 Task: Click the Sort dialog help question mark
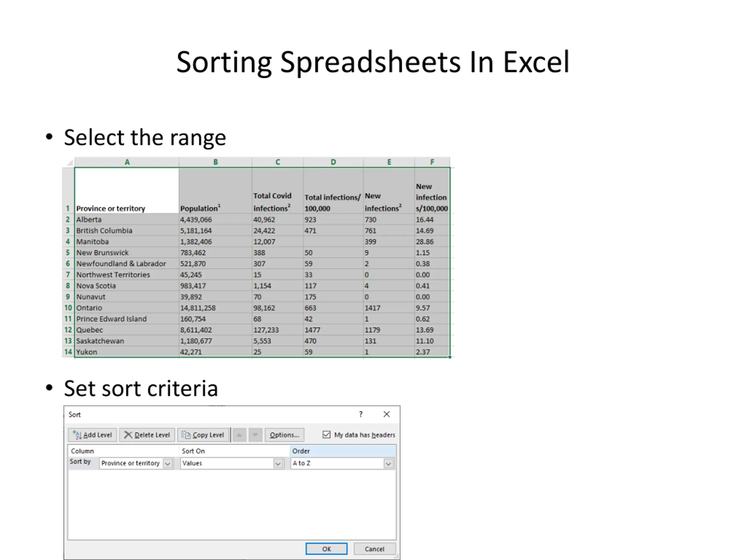click(x=361, y=414)
